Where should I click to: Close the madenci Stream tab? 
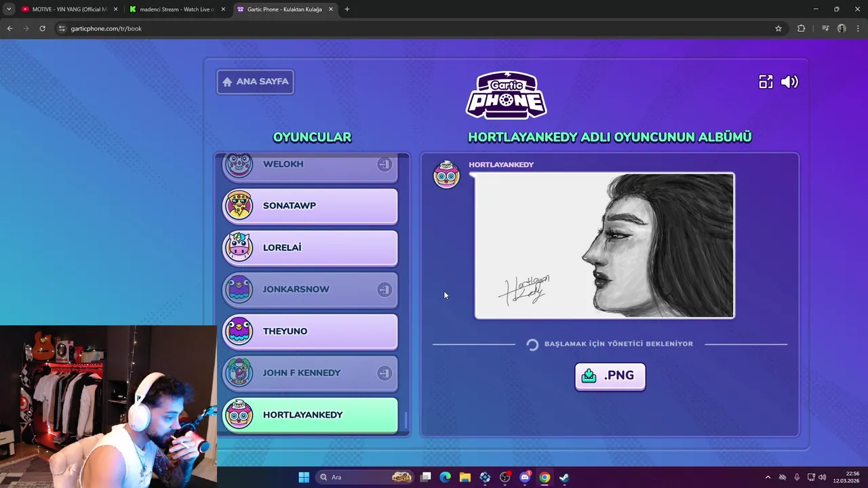tap(223, 9)
